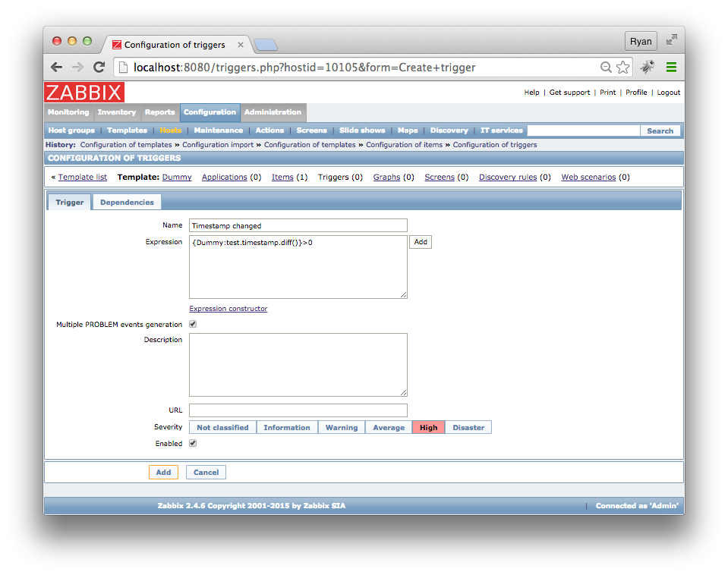Click the Ryan profile button

pyautogui.click(x=641, y=41)
